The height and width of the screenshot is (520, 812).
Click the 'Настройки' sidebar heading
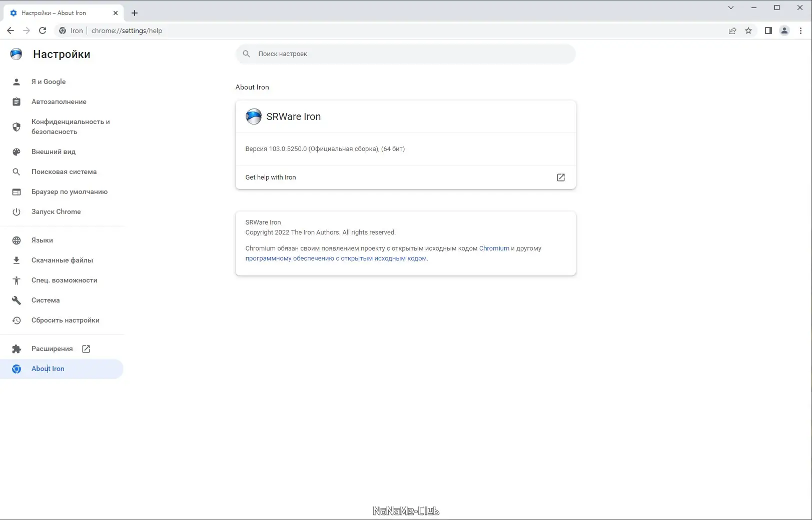(x=62, y=54)
